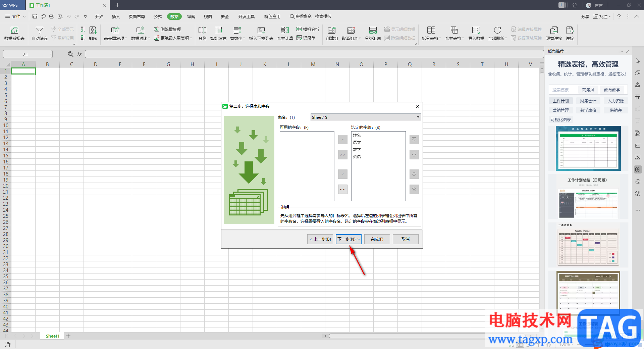Click the Sort (排序) icon

(93, 30)
